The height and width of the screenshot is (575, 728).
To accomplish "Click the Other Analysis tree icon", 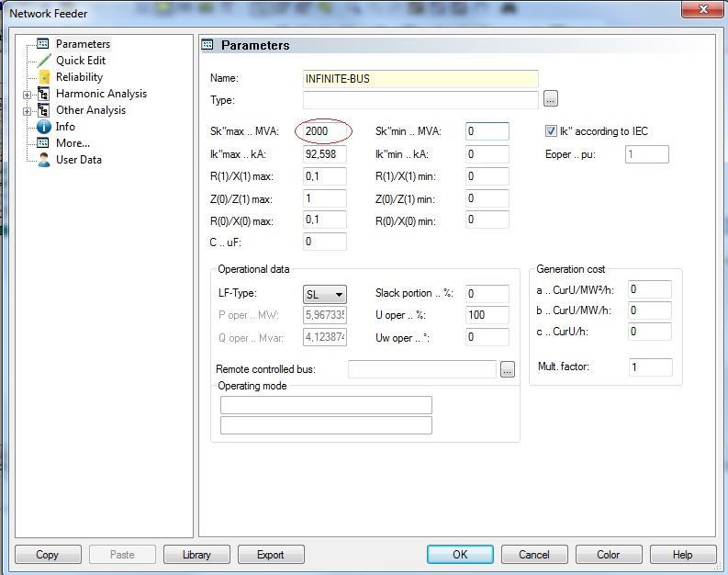I will (x=43, y=110).
